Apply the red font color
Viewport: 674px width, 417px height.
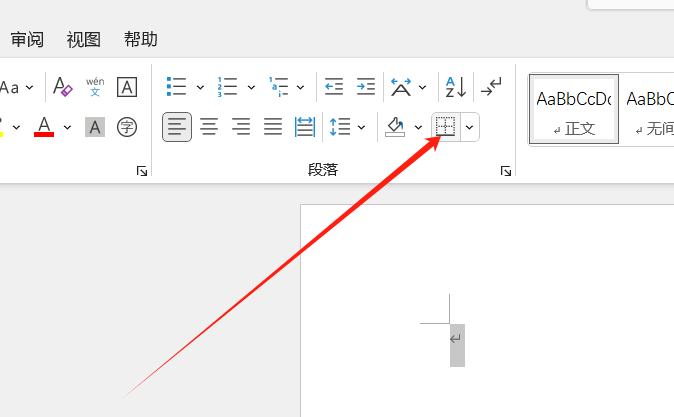click(44, 127)
